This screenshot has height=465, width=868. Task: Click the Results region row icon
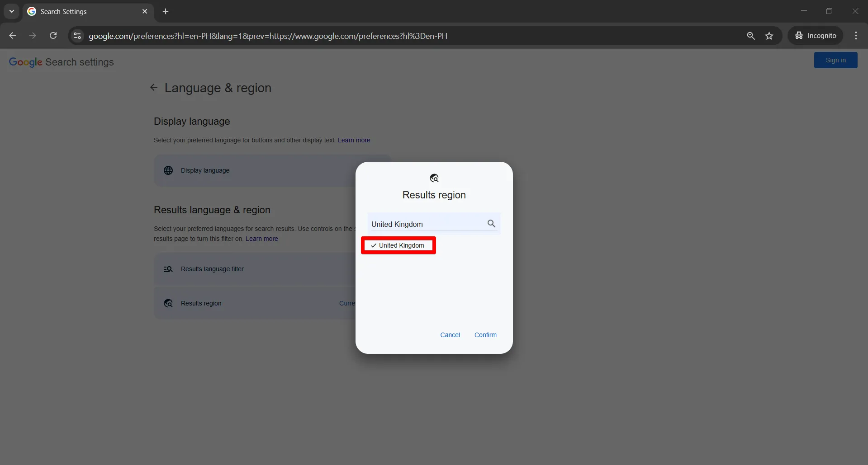168,303
